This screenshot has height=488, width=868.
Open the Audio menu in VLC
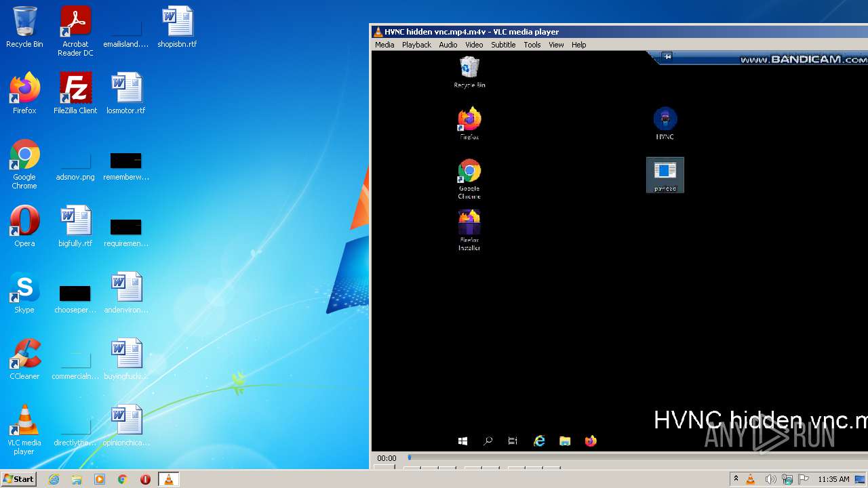pos(448,45)
